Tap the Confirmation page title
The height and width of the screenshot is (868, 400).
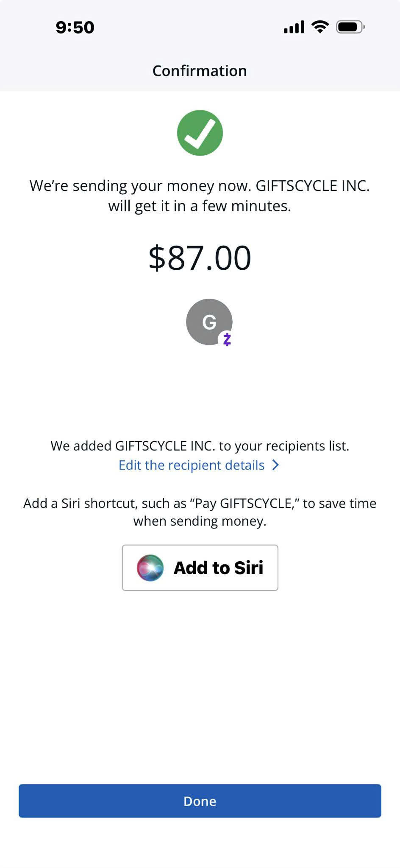tap(200, 71)
